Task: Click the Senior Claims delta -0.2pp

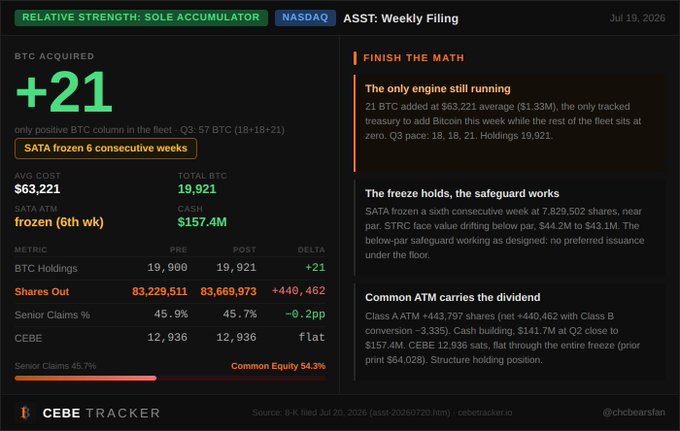Action: [x=305, y=314]
